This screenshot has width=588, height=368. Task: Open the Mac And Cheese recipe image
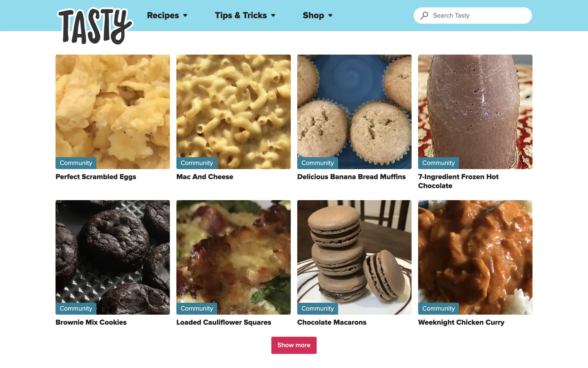(x=233, y=112)
